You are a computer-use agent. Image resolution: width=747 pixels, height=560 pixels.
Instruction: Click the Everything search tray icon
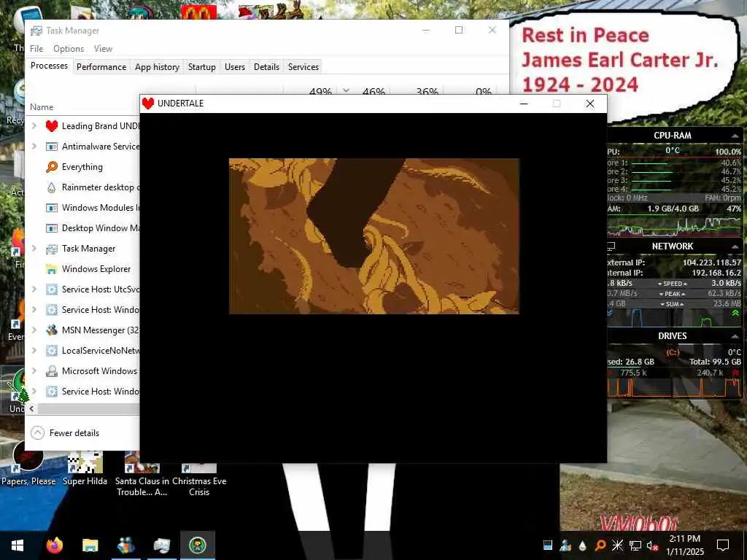tap(600, 545)
